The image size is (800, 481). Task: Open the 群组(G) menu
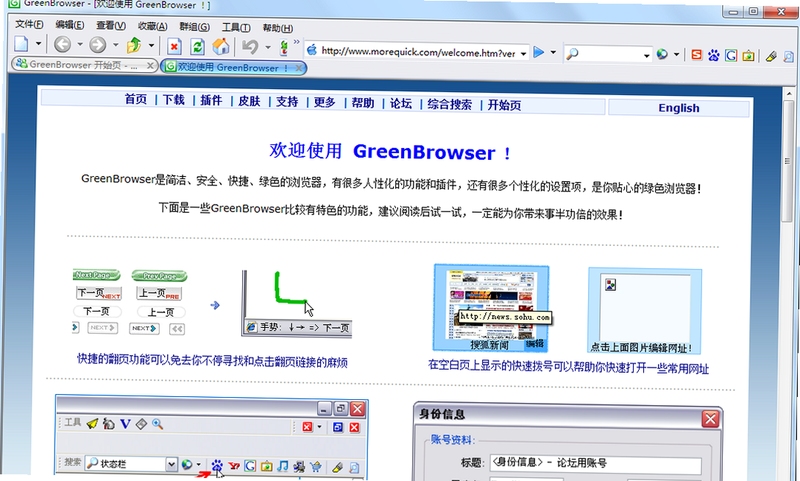[194, 27]
